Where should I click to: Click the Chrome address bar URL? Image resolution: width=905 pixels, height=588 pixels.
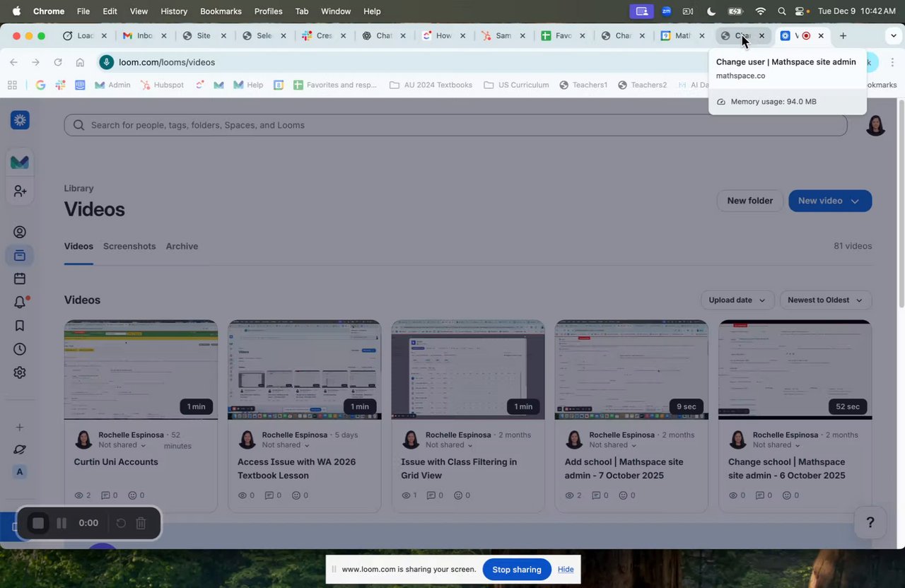[167, 62]
